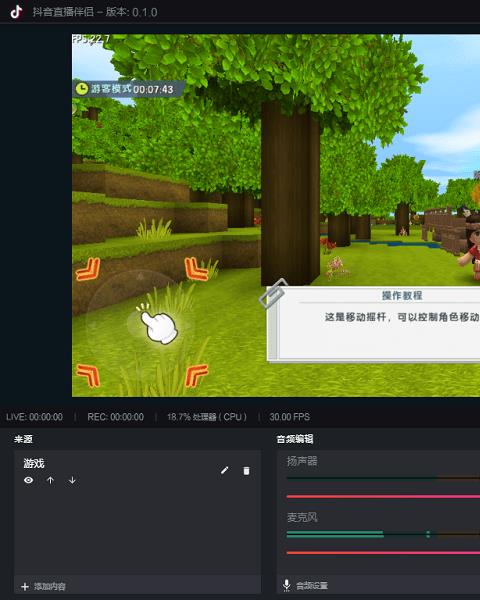The height and width of the screenshot is (600, 480).
Task: Click the 18.7% 处理器 CPU readout
Action: coord(207,417)
